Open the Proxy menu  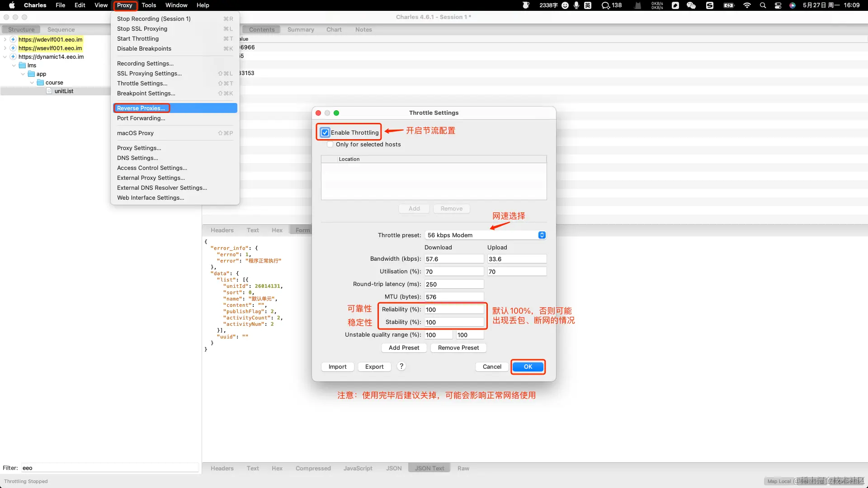tap(125, 5)
